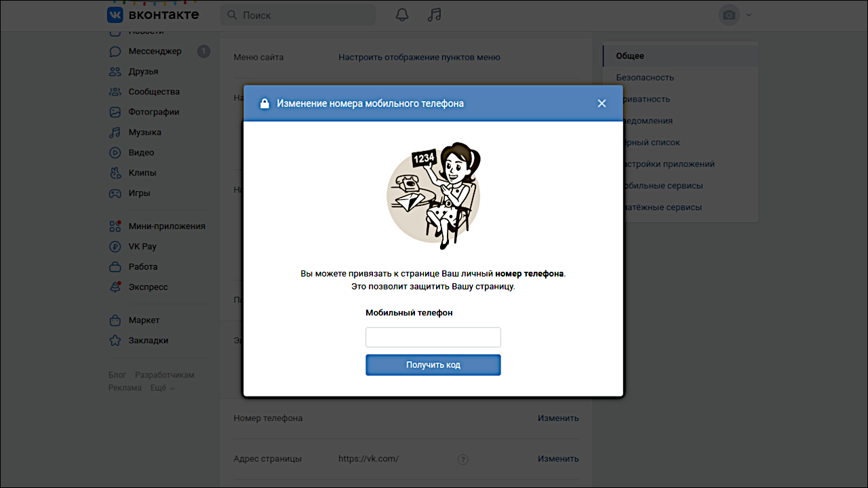Viewport: 868px width, 488px height.
Task: Expand the Ещё footer menu
Action: coord(162,388)
